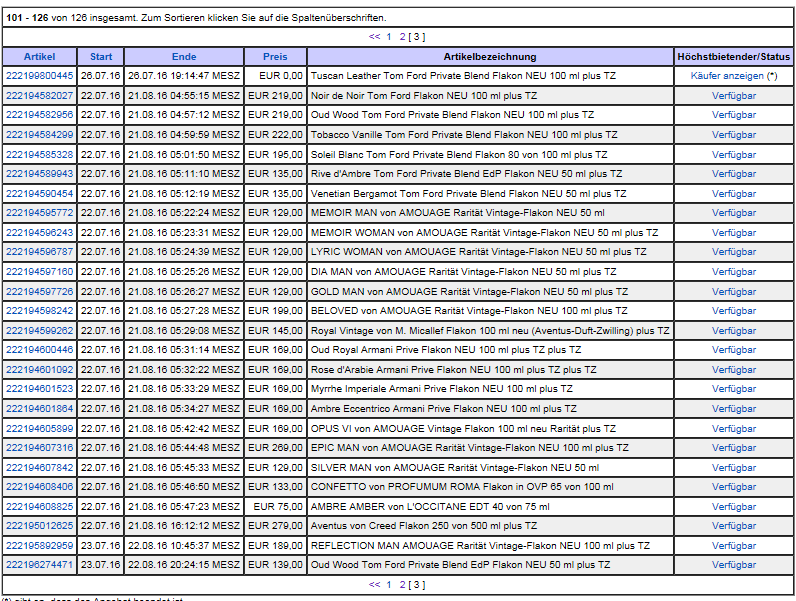The width and height of the screenshot is (796, 601).
Task: Click 'Verfügbar' for Noir de Noir Tom Ford
Action: pyautogui.click(x=734, y=95)
